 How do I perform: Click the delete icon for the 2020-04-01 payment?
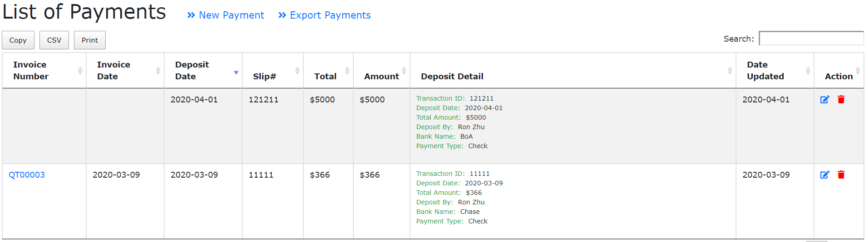tap(841, 100)
